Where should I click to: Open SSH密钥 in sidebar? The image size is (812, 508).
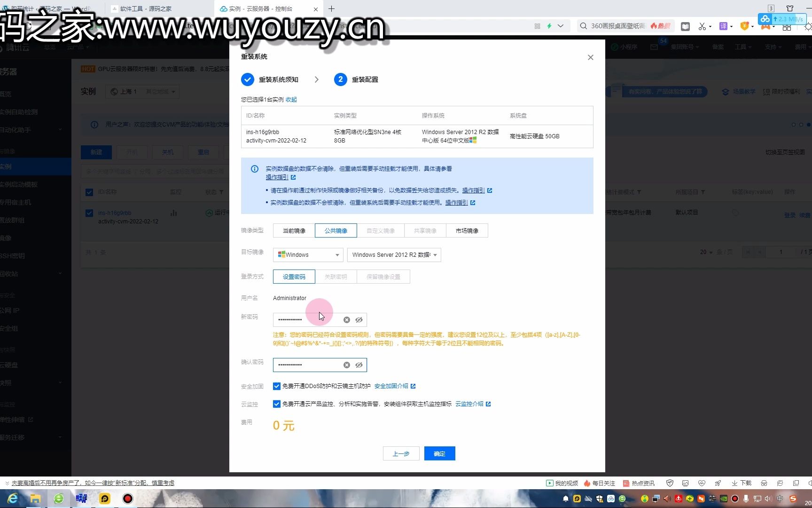click(x=13, y=256)
